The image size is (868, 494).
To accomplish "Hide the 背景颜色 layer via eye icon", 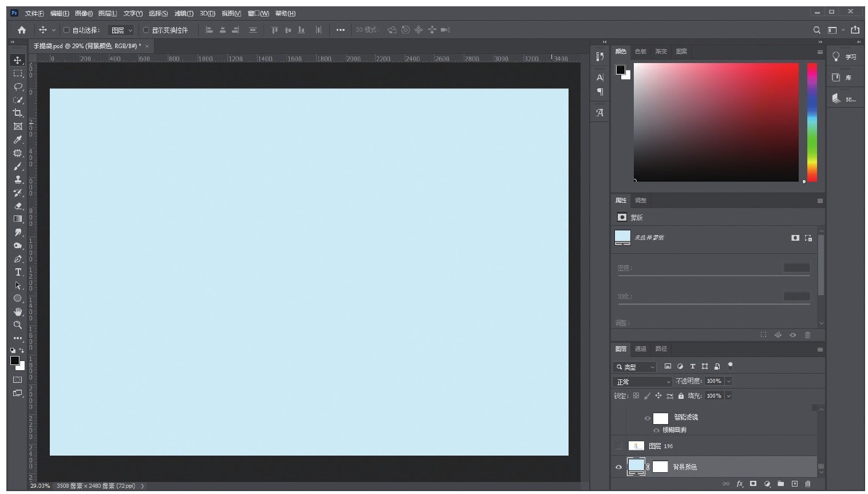I will [x=618, y=467].
